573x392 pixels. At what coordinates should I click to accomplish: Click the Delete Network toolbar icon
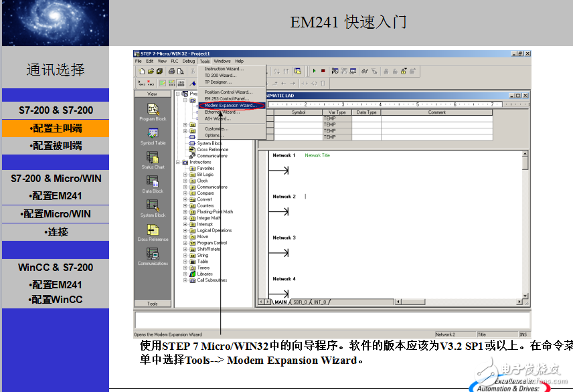(150, 84)
